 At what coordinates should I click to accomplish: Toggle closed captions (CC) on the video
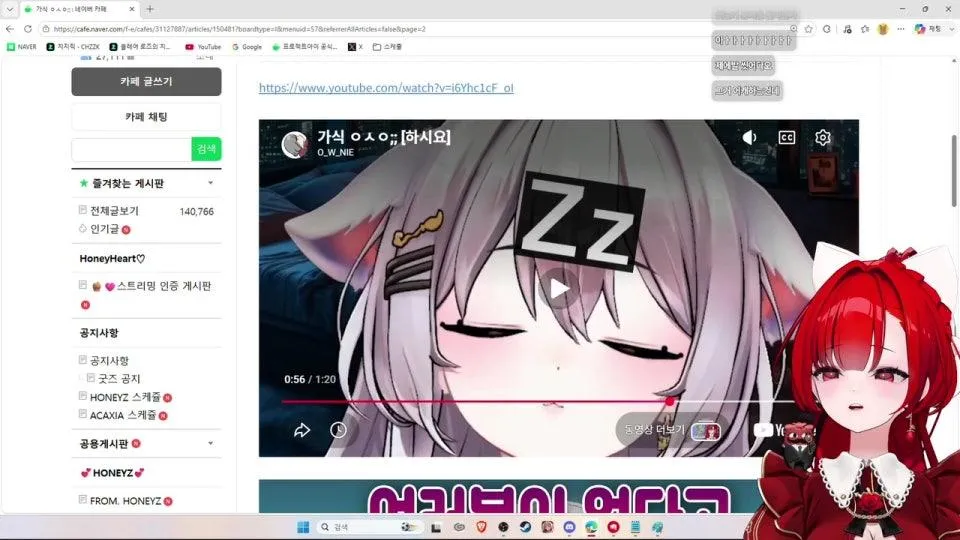(x=786, y=137)
